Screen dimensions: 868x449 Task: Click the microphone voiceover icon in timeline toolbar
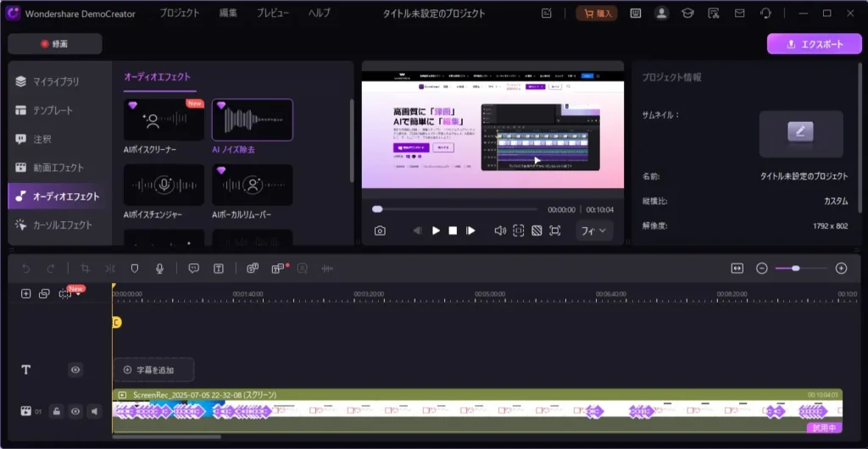tap(159, 269)
